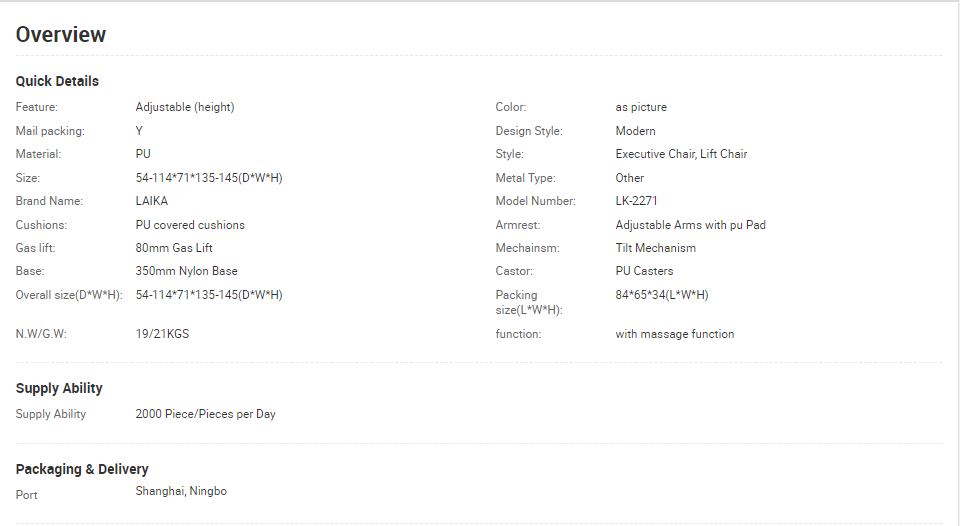Image resolution: width=960 pixels, height=526 pixels.
Task: Click the Shanghai, Ningbo port value
Action: point(181,491)
